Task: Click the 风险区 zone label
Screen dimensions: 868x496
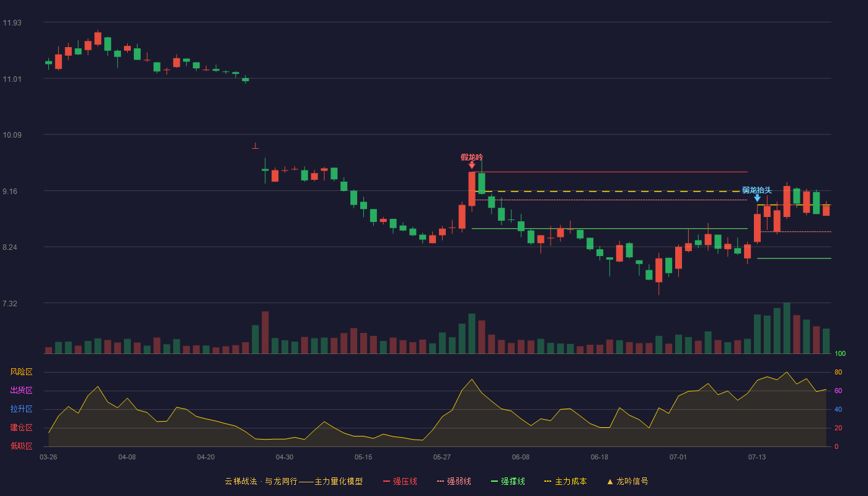Action: 22,372
